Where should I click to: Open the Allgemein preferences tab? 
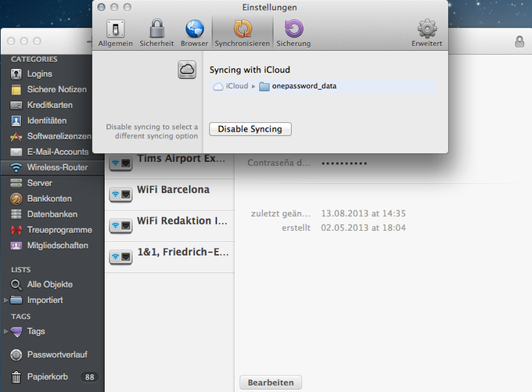point(115,34)
